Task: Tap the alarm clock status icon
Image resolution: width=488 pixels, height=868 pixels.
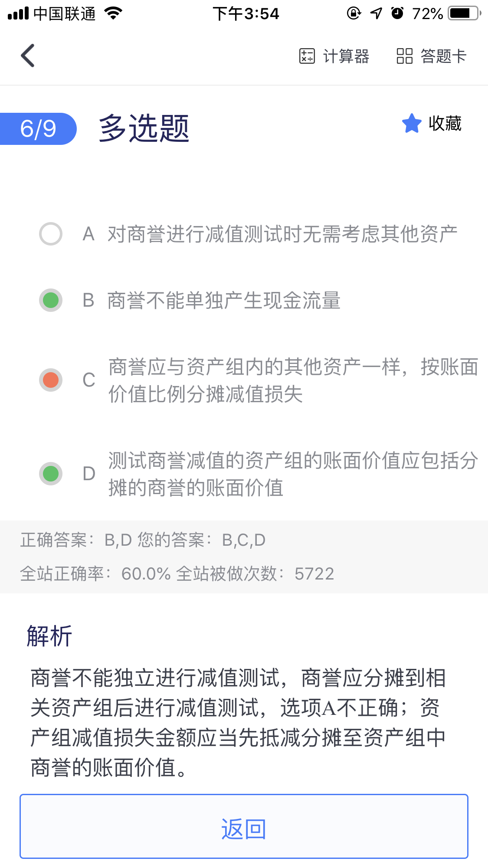Action: (397, 13)
